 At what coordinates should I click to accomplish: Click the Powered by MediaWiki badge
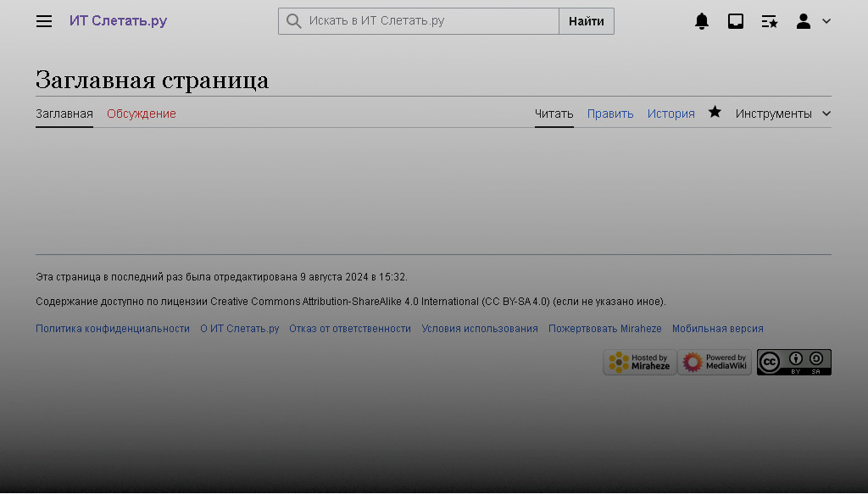[714, 362]
